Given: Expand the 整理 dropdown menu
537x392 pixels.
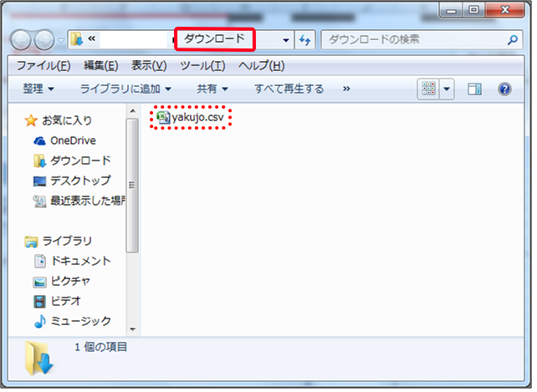Looking at the screenshot, I should [39, 89].
